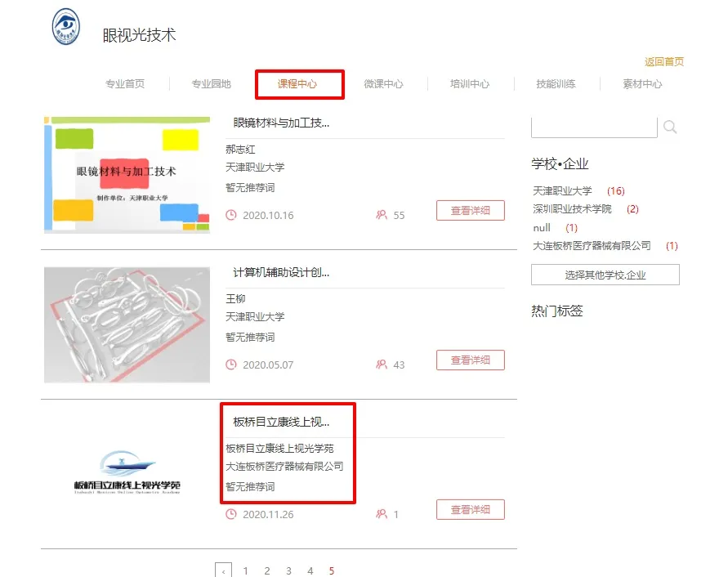Screen dimensions: 728x577
Task: View details for 板桥目立康线上视光学苑 course
Action: (470, 509)
